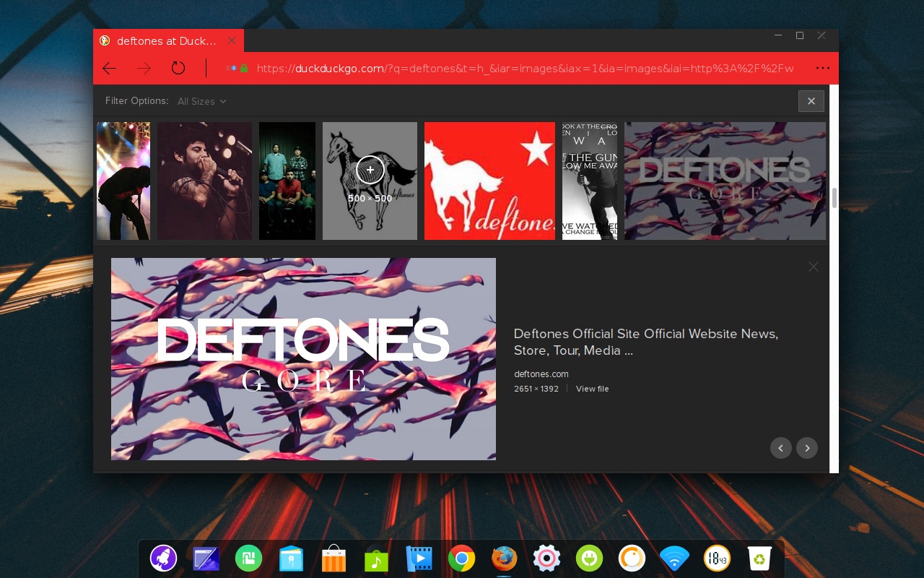Click the green power plug dock icon
The height and width of the screenshot is (578, 924).
click(590, 558)
